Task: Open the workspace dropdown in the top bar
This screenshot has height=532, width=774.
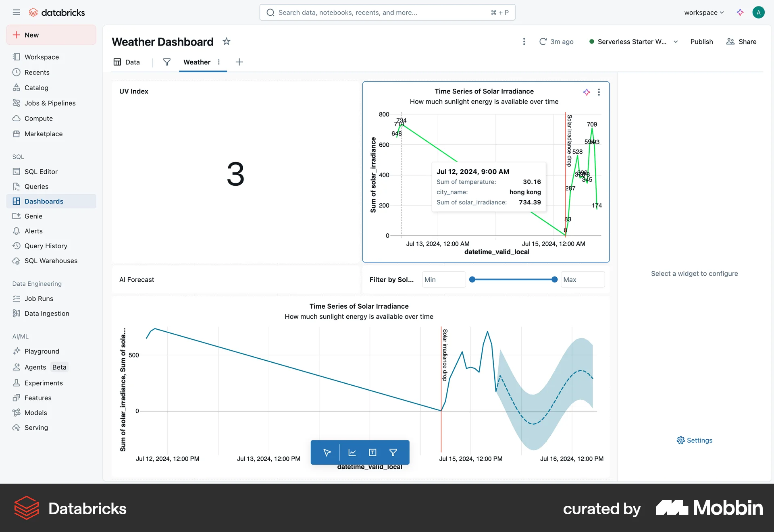Action: point(703,12)
